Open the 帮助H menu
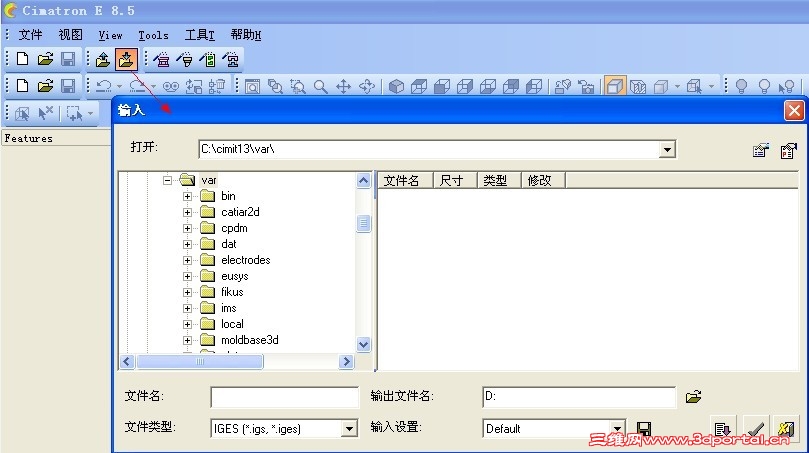The height and width of the screenshot is (453, 809). click(x=246, y=35)
